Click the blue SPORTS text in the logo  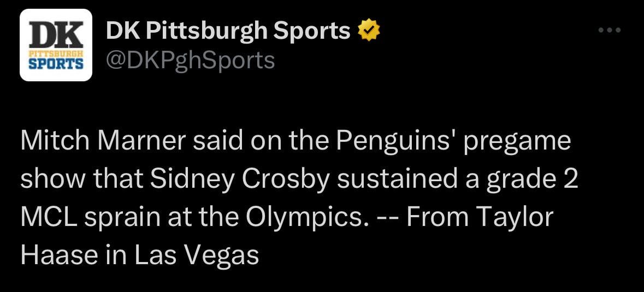tap(56, 63)
